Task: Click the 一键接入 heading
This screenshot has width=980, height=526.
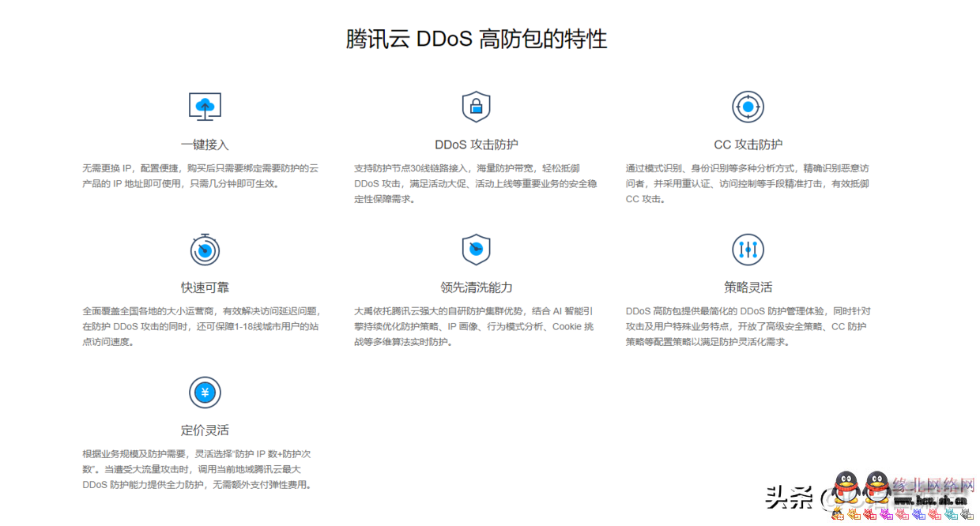Action: tap(205, 145)
